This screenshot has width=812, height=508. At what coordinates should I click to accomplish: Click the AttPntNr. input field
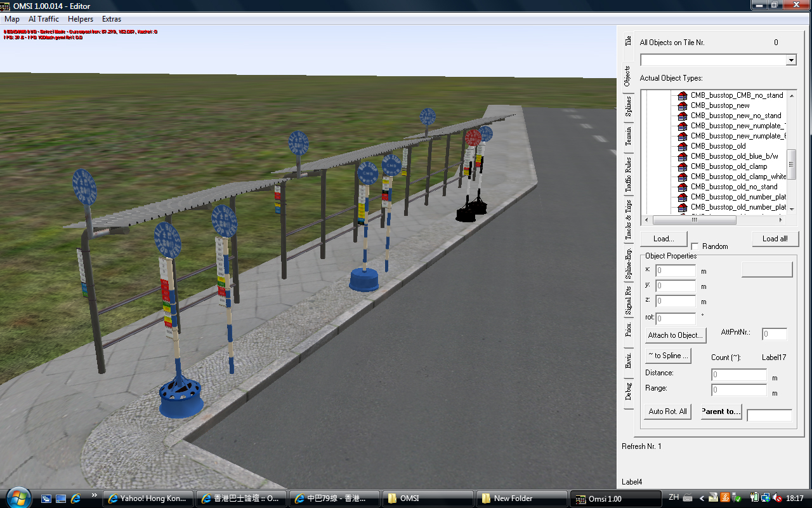775,334
